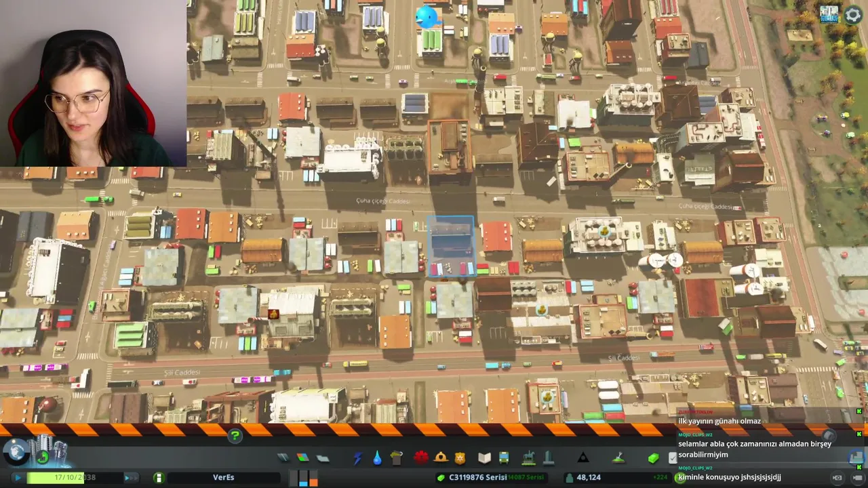Click the streamer webcam overlay
The height and width of the screenshot is (488, 868).
[x=94, y=83]
